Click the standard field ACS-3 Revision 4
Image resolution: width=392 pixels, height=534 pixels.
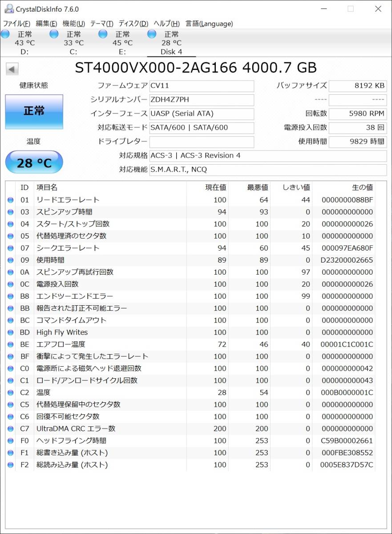tap(268, 156)
